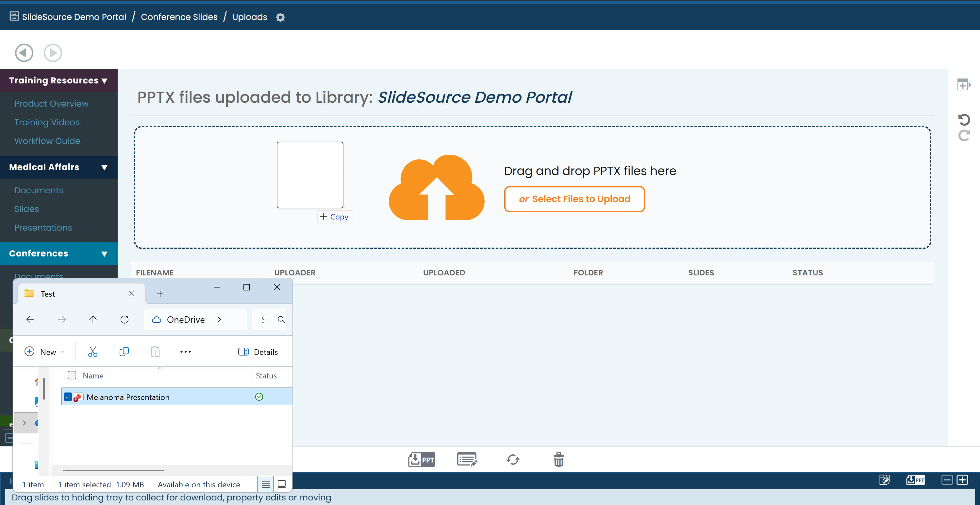Click the redo arrow on the right sidebar
The height and width of the screenshot is (505, 980).
tap(964, 135)
